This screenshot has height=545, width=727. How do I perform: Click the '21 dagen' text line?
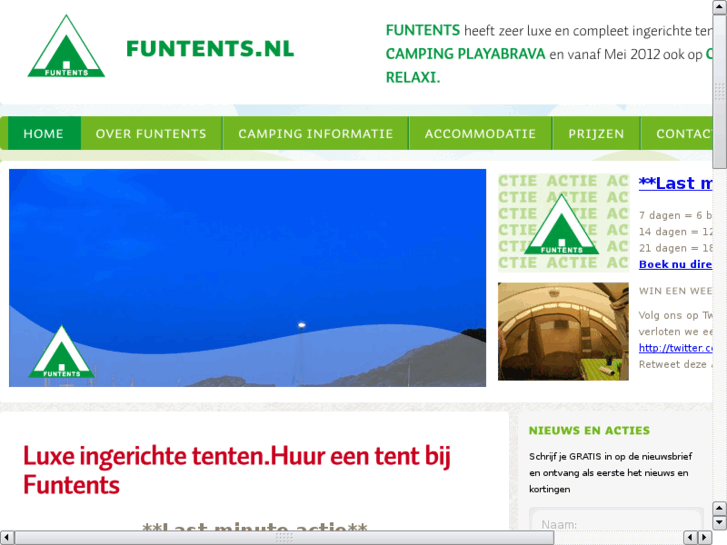tap(676, 248)
